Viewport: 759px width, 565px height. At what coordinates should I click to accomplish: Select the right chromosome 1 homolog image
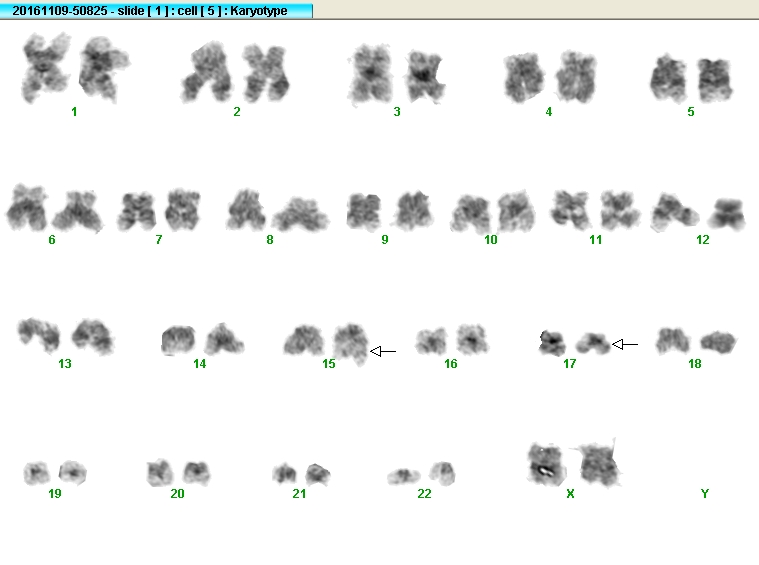pyautogui.click(x=103, y=69)
